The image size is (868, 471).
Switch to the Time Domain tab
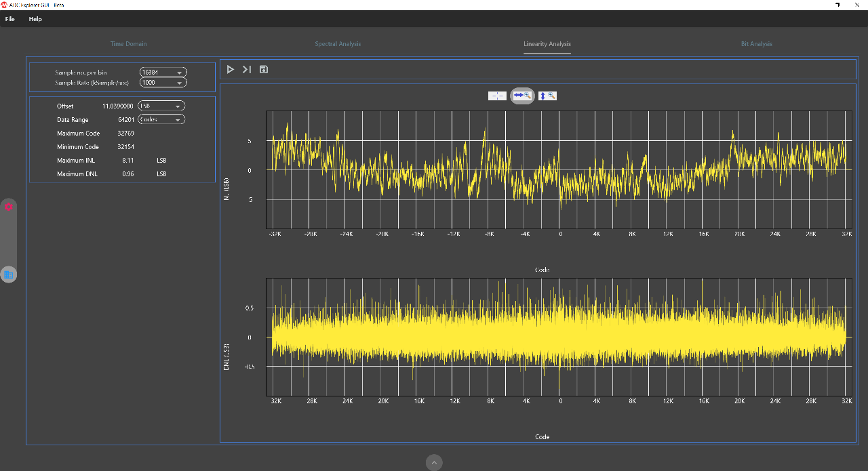pyautogui.click(x=129, y=44)
